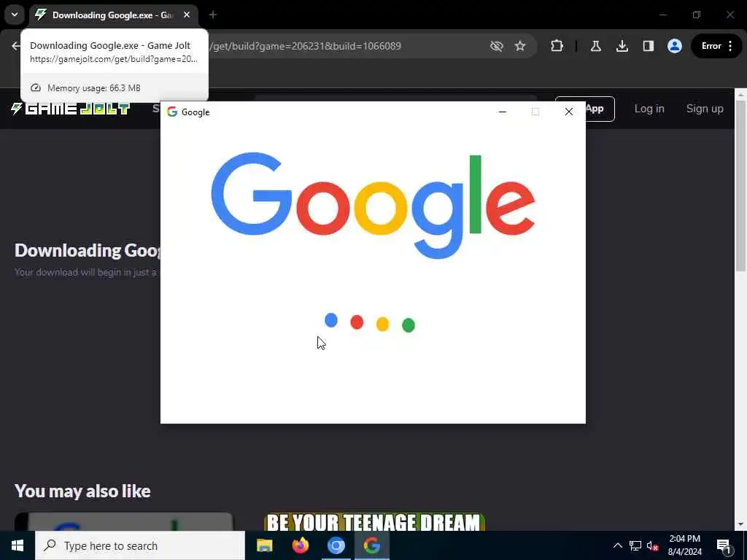Click the Game Jolt logo
The width and height of the screenshot is (747, 560).
click(71, 109)
